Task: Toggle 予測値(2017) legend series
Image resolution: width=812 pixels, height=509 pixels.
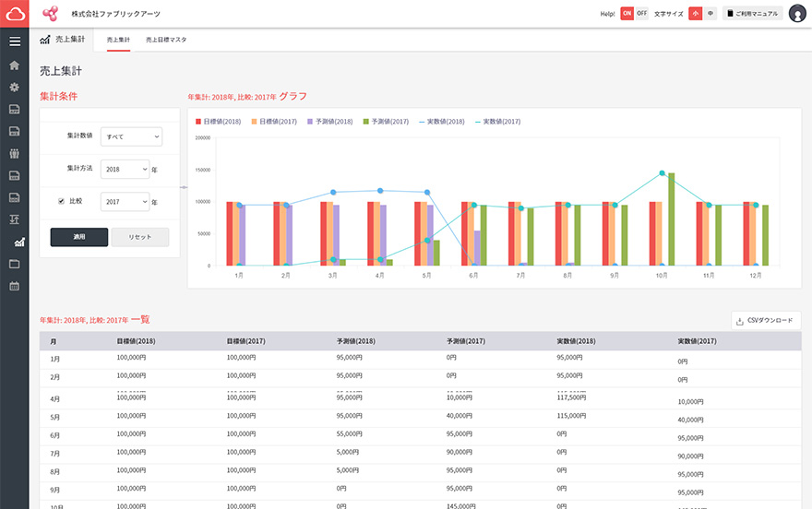Action: pyautogui.click(x=386, y=122)
